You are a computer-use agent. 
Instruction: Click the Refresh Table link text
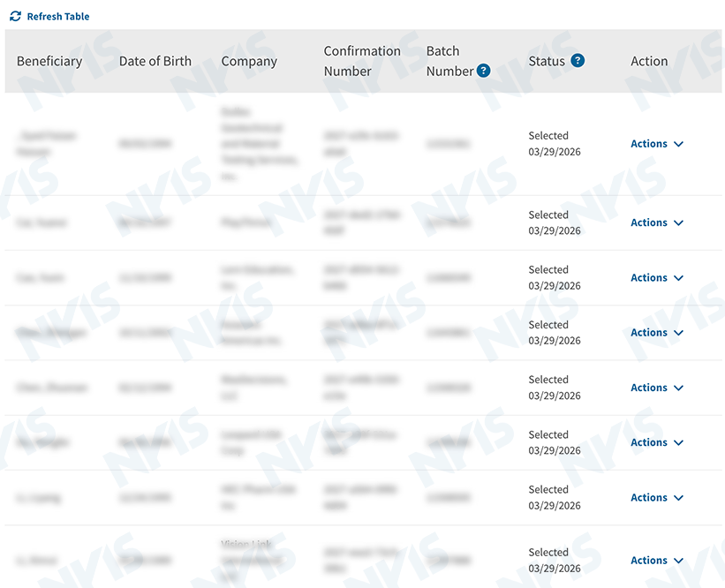click(x=58, y=17)
